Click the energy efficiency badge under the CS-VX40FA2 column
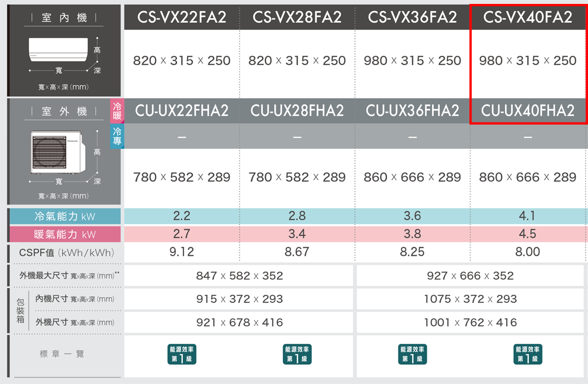 pyautogui.click(x=528, y=355)
